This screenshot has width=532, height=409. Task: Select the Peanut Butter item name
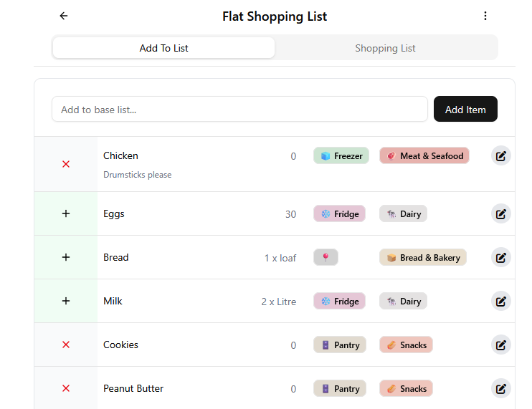[x=133, y=388]
